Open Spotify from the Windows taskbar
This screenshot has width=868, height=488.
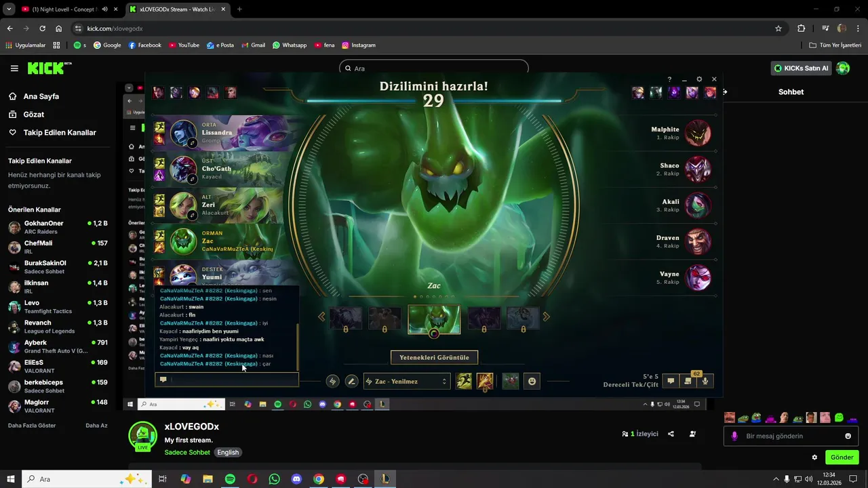[x=230, y=479]
